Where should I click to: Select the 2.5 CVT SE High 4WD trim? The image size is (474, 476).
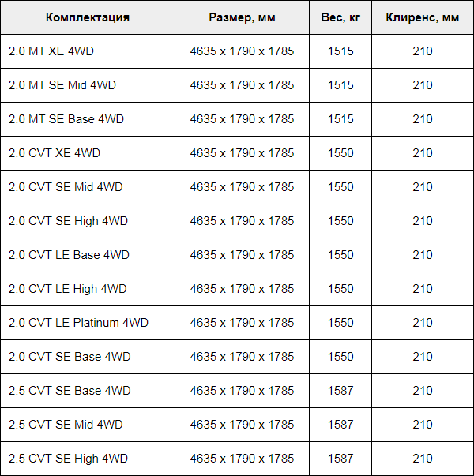68,459
